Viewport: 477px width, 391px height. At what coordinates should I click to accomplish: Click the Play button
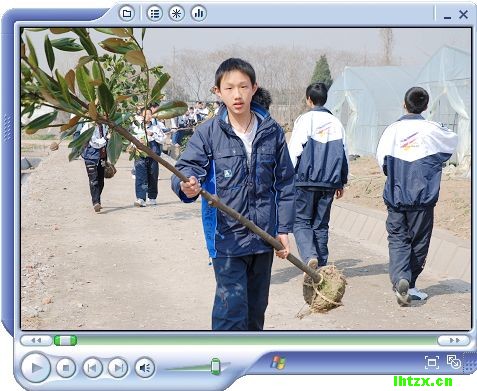click(36, 367)
